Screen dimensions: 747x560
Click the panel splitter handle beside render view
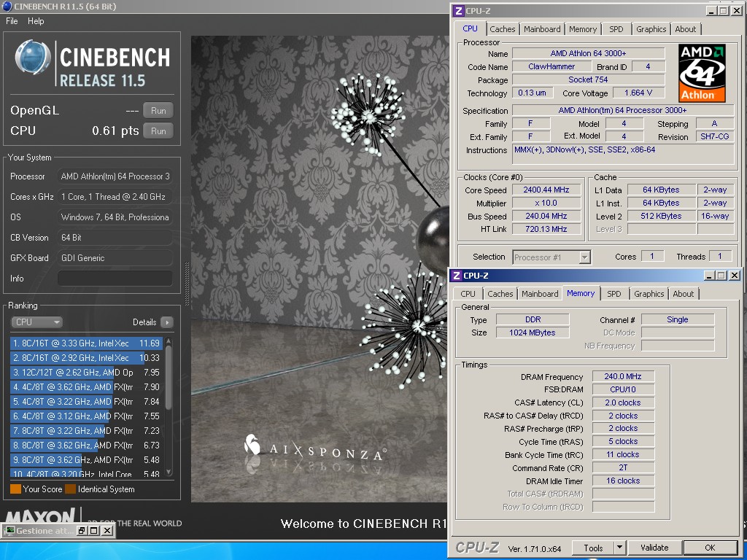[x=187, y=284]
